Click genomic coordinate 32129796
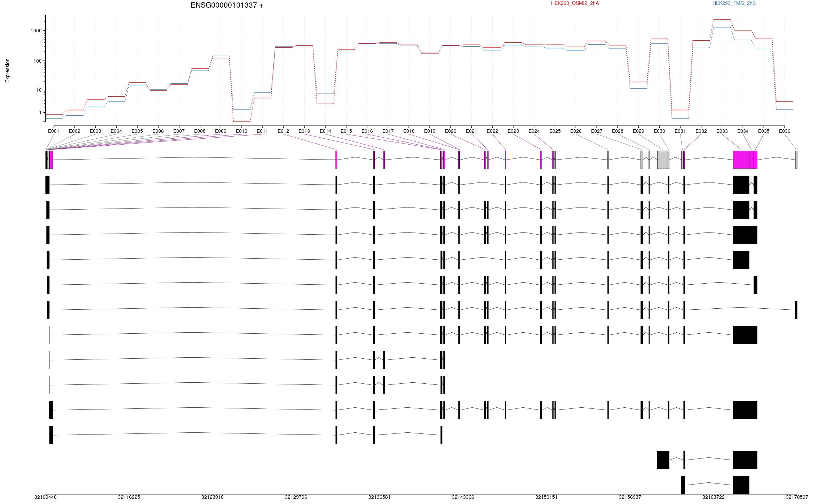 tap(296, 497)
